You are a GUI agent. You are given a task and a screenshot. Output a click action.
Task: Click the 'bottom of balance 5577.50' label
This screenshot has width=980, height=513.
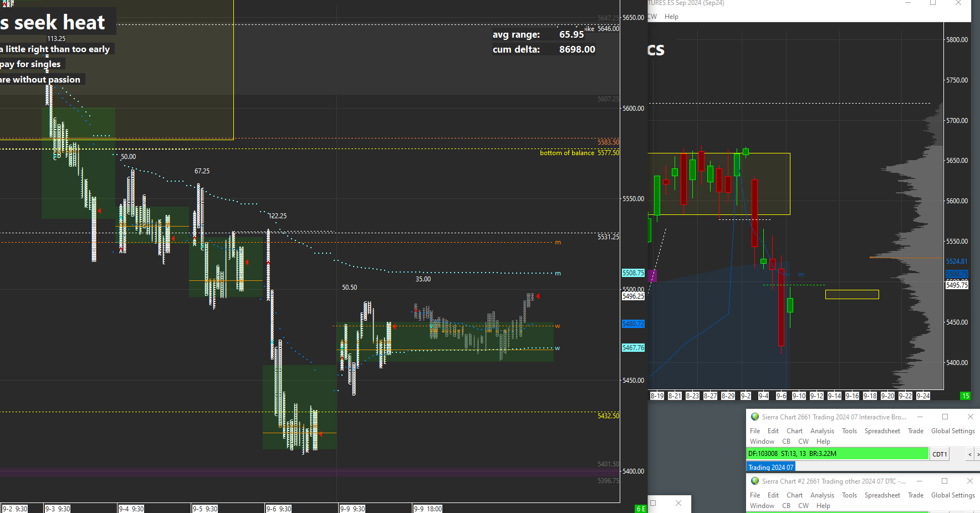[x=580, y=153]
